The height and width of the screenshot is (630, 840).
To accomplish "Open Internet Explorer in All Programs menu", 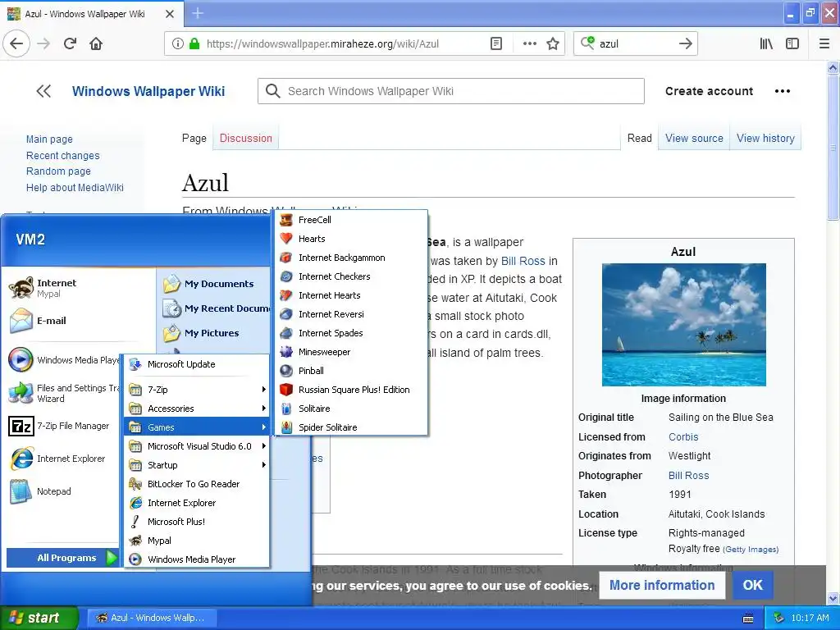I will [x=197, y=503].
